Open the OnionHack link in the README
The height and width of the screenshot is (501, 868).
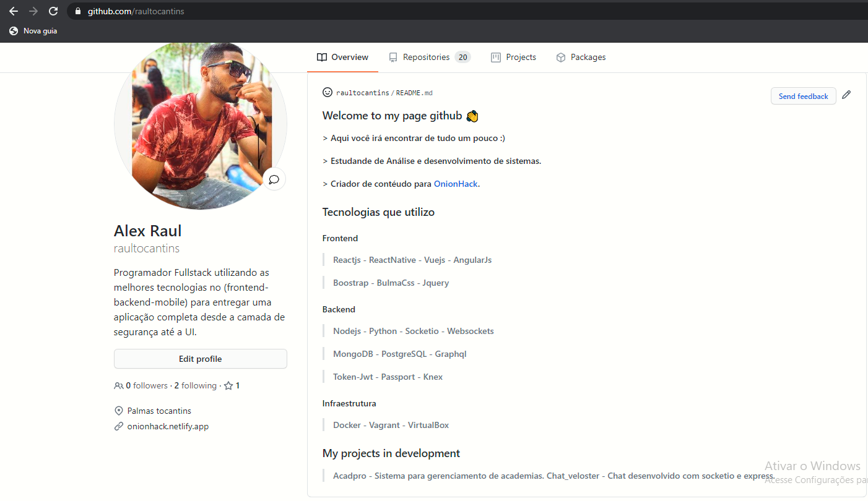[x=456, y=184]
